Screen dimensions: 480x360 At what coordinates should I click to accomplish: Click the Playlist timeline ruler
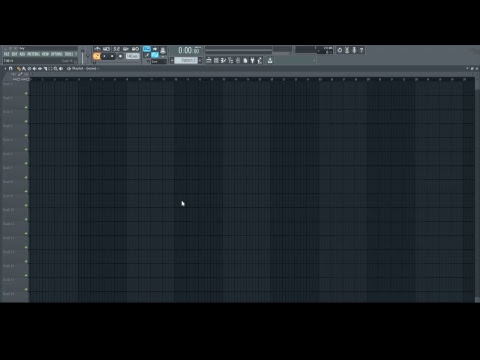[x=252, y=79]
